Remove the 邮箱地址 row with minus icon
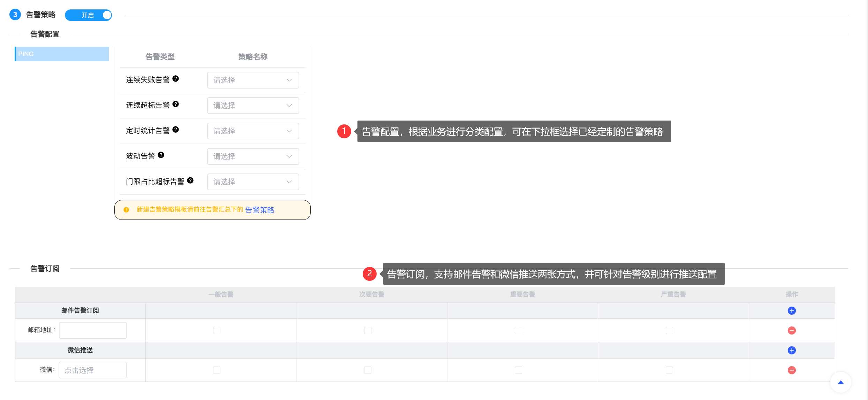Viewport: 868px width, 400px height. click(x=792, y=330)
